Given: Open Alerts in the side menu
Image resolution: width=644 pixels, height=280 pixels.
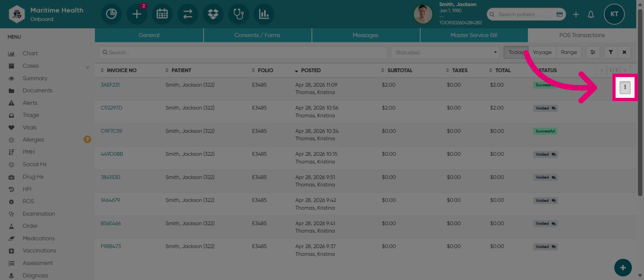Looking at the screenshot, I should [x=30, y=103].
